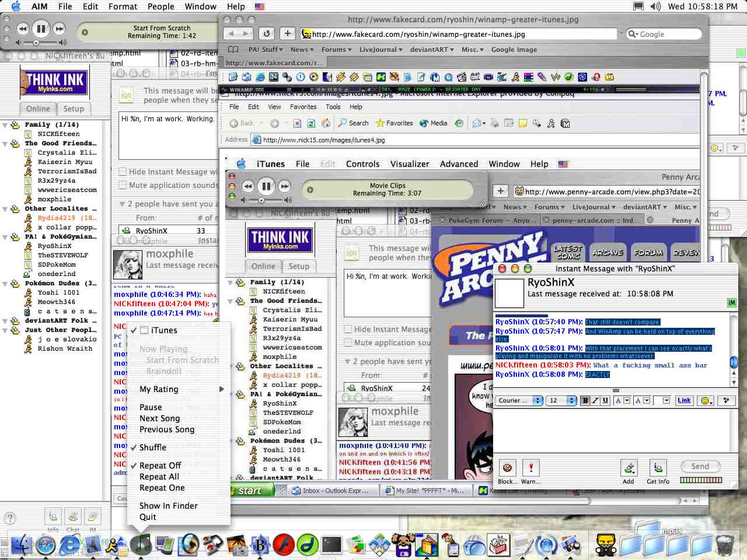Viewport: 747px width, 560px height.
Task: Choose Show In Finder from the Dock menu
Action: click(168, 506)
